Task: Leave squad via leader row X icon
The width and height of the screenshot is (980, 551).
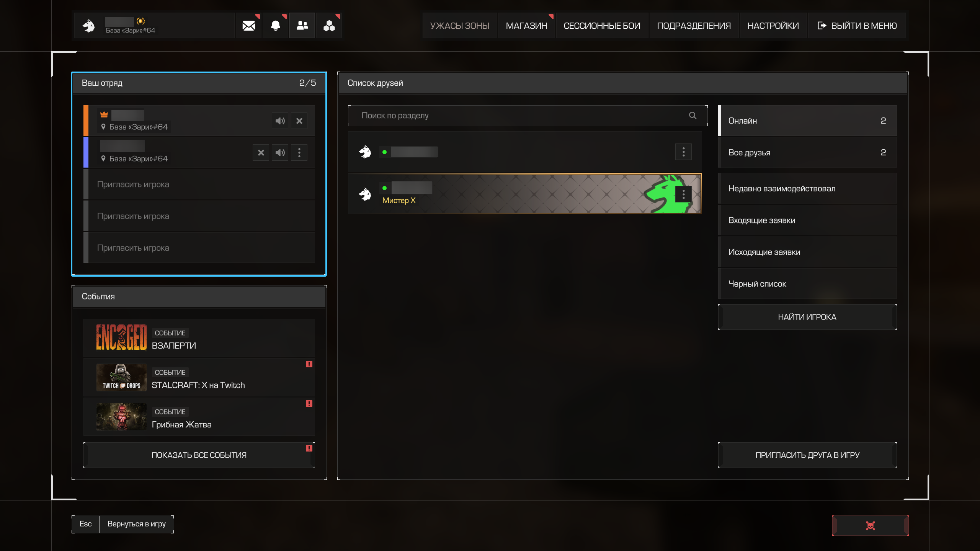Action: [299, 121]
